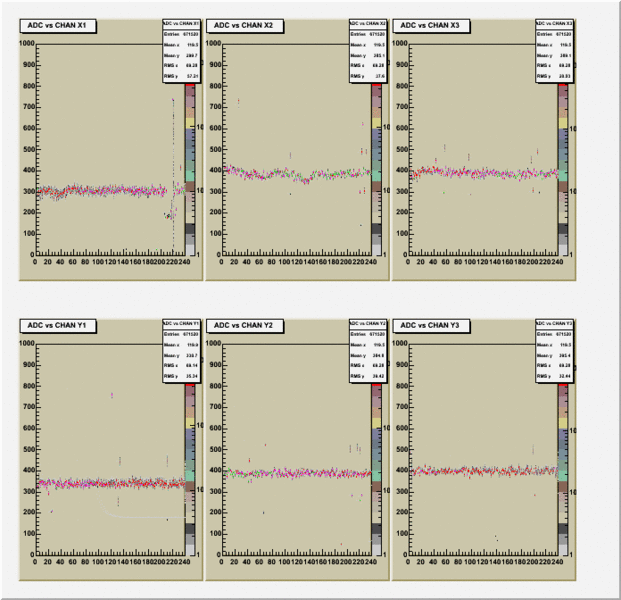621x600 pixels.
Task: Select the 'ADC vs CHAN X1' plot title
Action: (58, 26)
